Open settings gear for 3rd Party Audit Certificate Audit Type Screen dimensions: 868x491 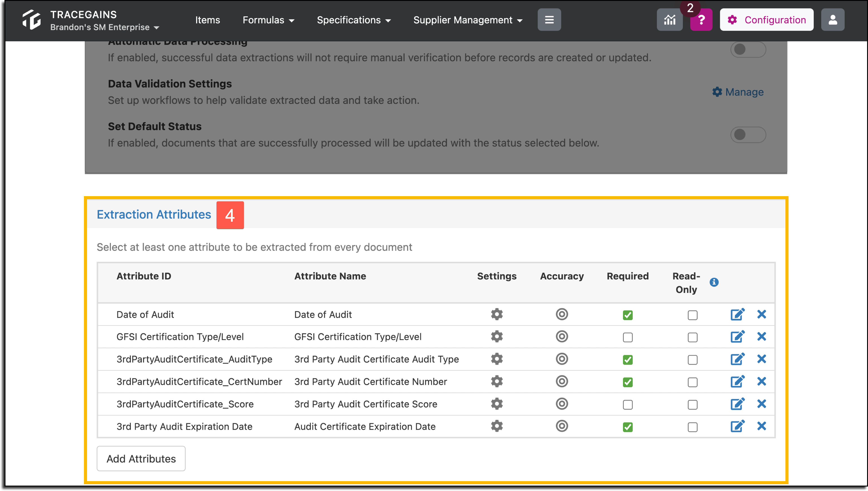coord(497,359)
